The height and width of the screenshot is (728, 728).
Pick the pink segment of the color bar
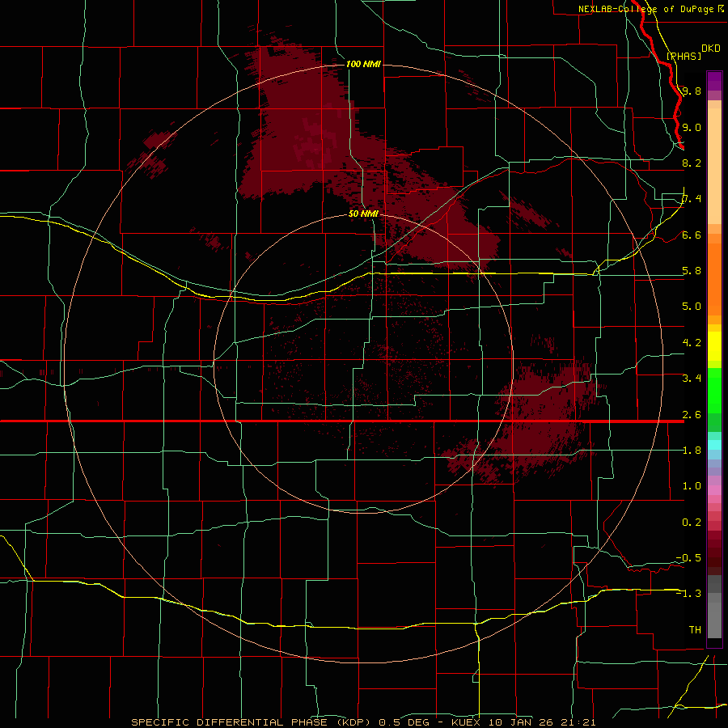point(714,490)
